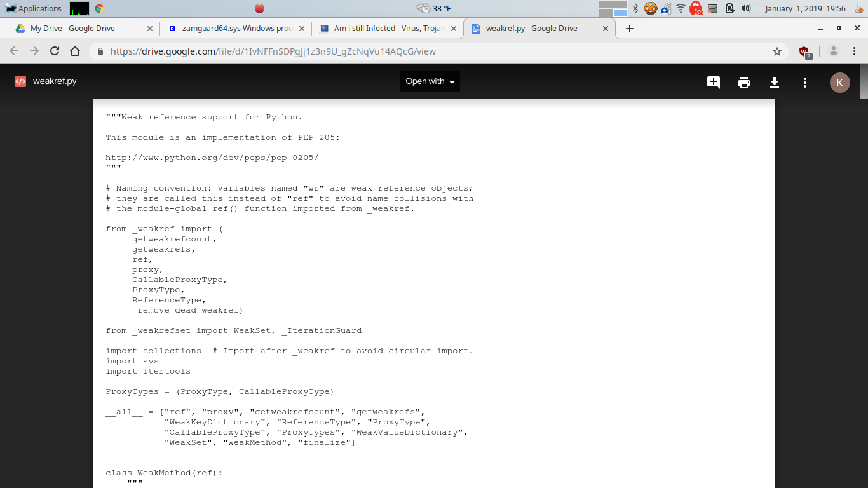This screenshot has height=488, width=868.
Task: Open the Chrome three-dot menu
Action: 855,51
